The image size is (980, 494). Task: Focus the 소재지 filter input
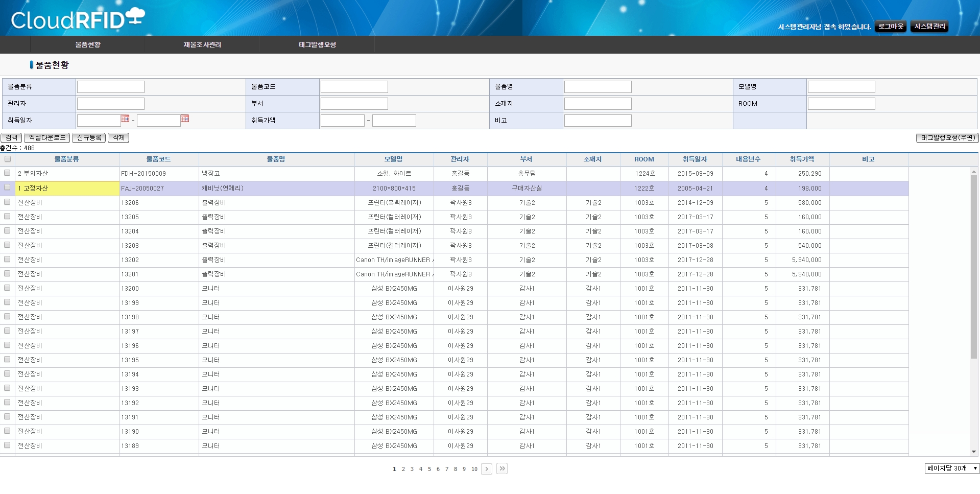(x=598, y=104)
